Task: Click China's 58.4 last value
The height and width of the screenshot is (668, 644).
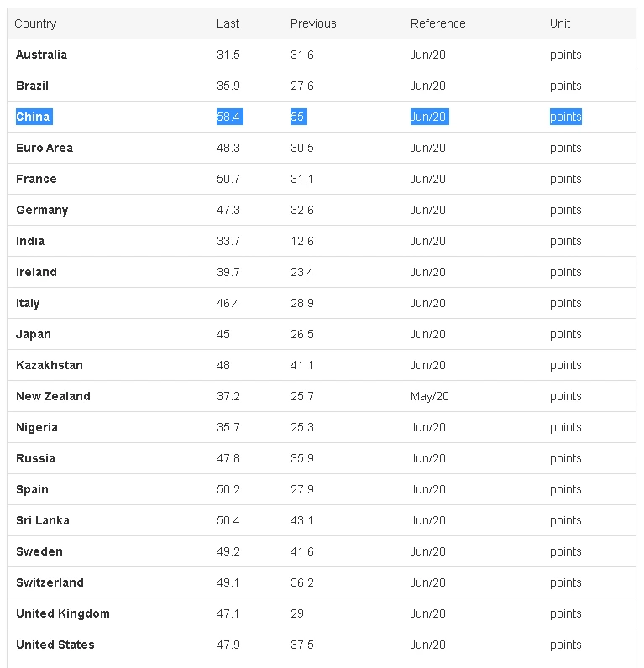Action: tap(228, 117)
